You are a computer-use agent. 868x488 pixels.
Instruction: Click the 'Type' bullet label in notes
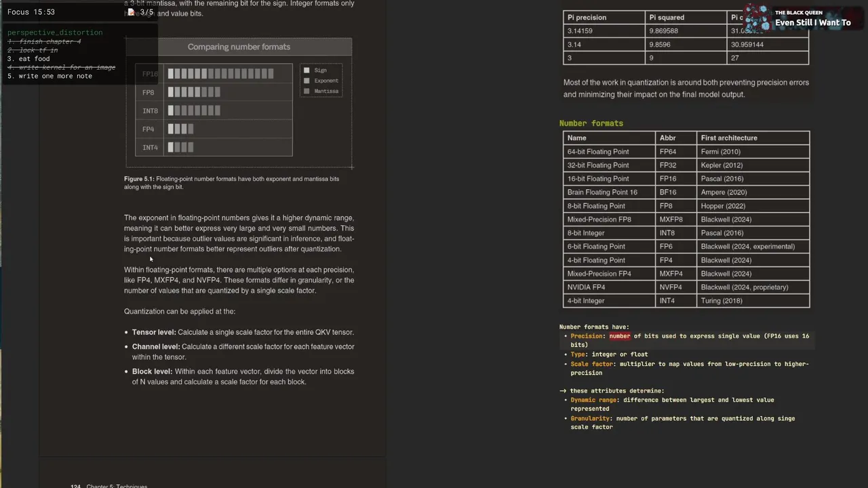click(579, 354)
